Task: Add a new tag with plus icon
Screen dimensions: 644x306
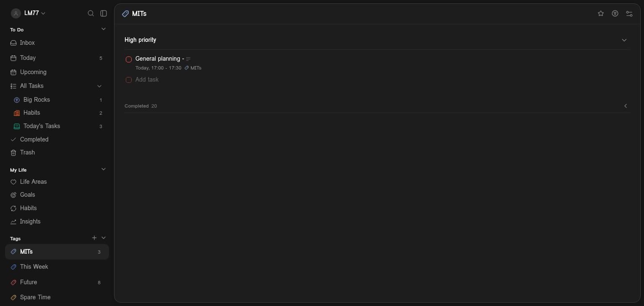Action: [94, 238]
